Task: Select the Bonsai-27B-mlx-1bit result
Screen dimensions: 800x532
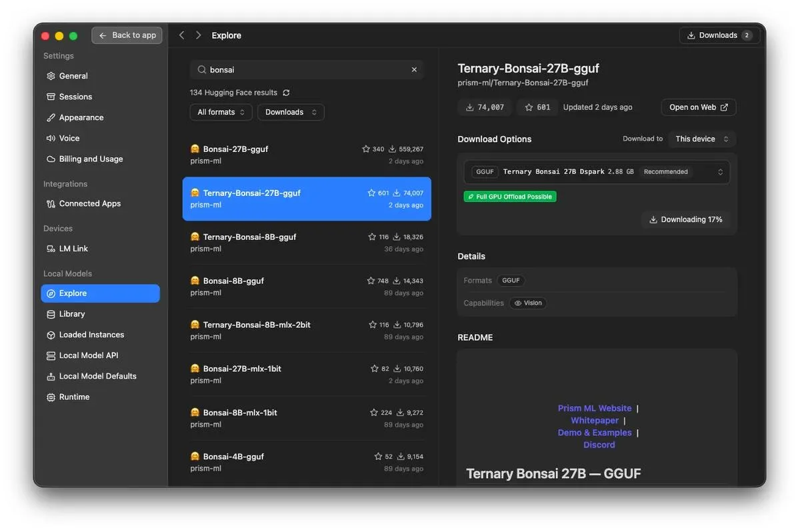Action: click(x=307, y=375)
